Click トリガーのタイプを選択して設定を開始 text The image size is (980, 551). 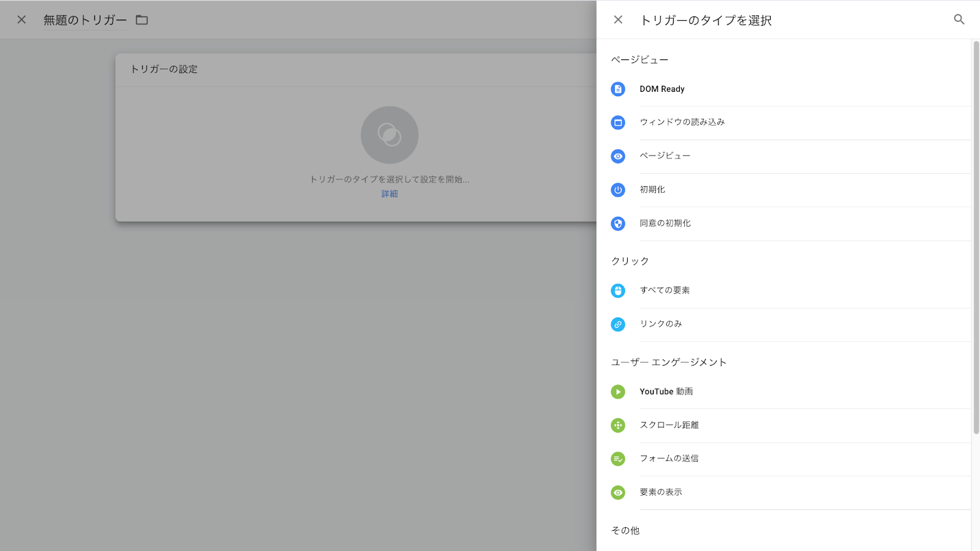390,179
